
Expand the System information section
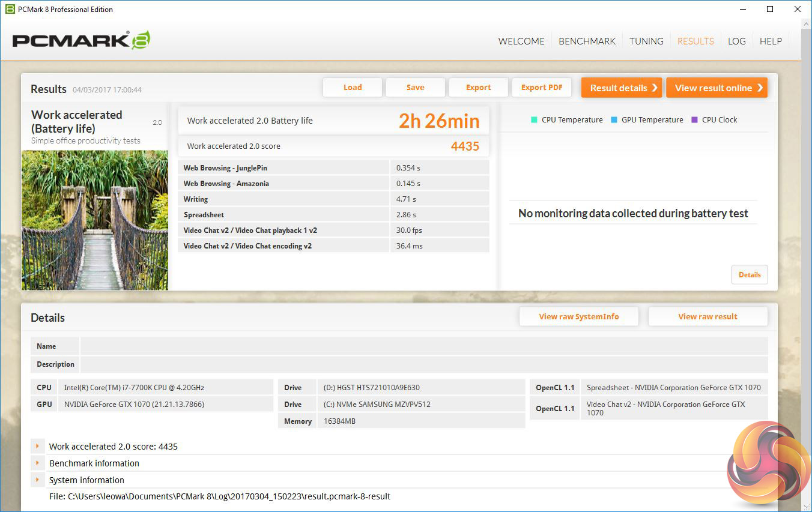tap(37, 480)
